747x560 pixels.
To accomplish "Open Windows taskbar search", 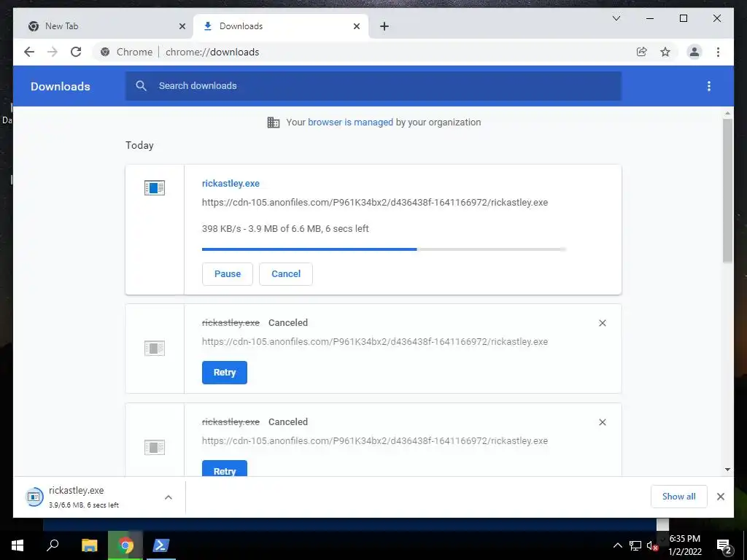I will [x=53, y=545].
